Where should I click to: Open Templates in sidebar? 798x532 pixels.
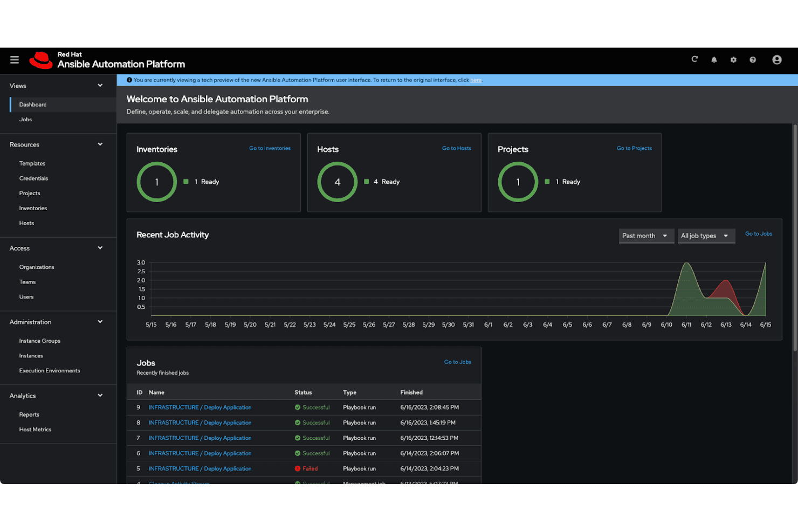click(32, 163)
